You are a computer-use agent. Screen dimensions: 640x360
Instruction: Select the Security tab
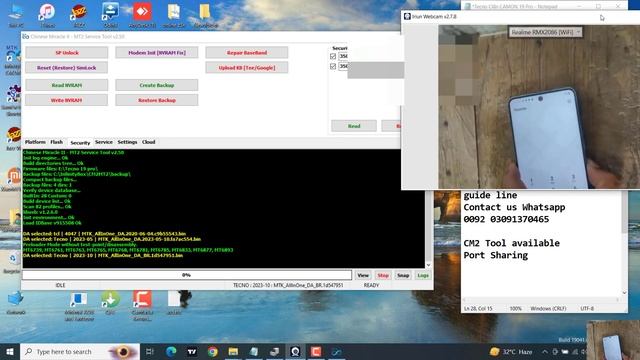(x=80, y=142)
